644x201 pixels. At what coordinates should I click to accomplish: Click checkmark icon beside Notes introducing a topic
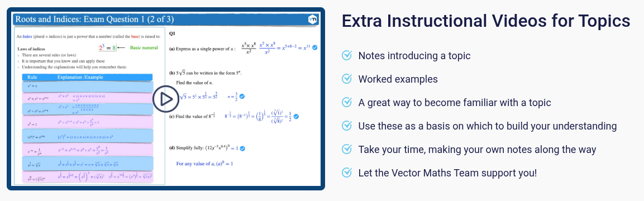[x=347, y=55]
